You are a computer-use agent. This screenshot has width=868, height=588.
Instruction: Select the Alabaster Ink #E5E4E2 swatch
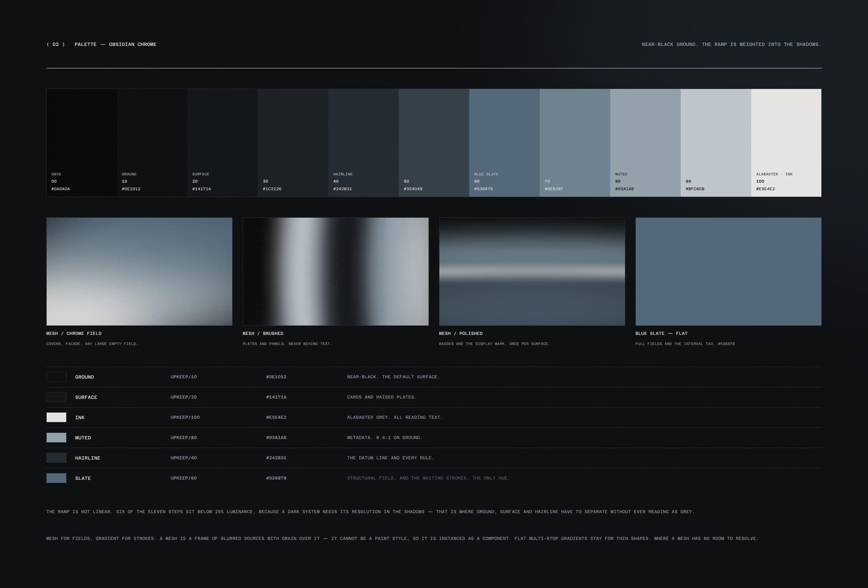coord(786,142)
